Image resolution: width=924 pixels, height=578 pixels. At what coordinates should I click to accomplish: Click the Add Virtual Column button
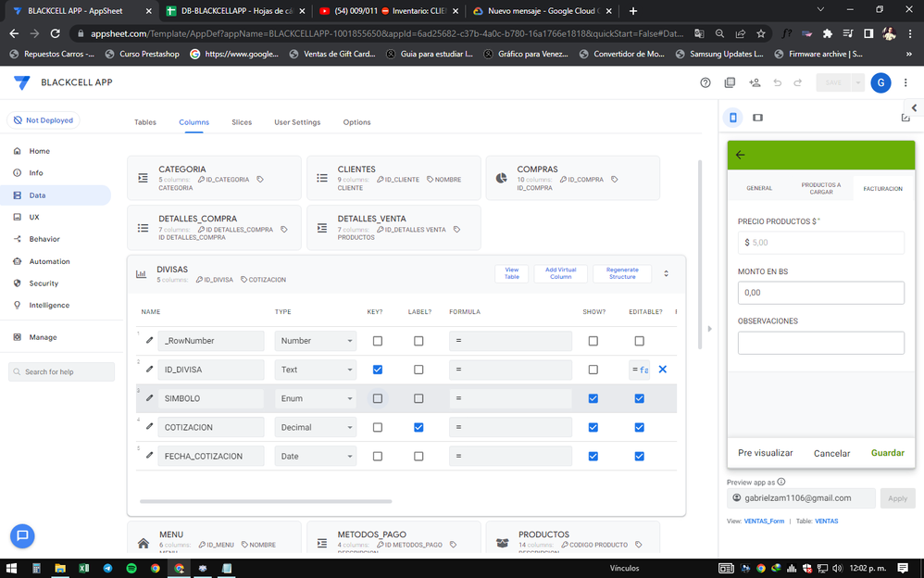coord(560,273)
